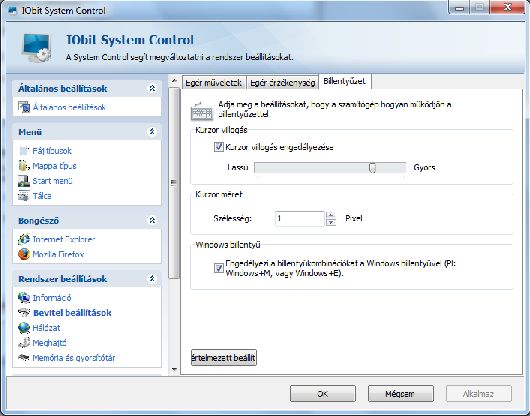Click the Mappa típus folder icon
The image size is (530, 416).
pos(24,166)
